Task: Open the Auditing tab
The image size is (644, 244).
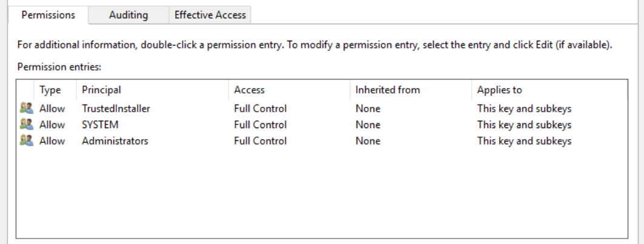Action: [x=129, y=15]
